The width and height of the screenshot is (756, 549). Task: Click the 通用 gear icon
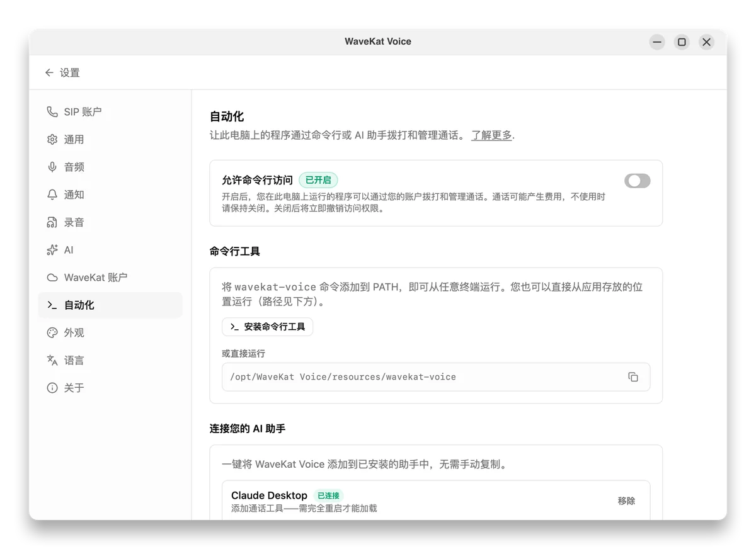tap(52, 139)
